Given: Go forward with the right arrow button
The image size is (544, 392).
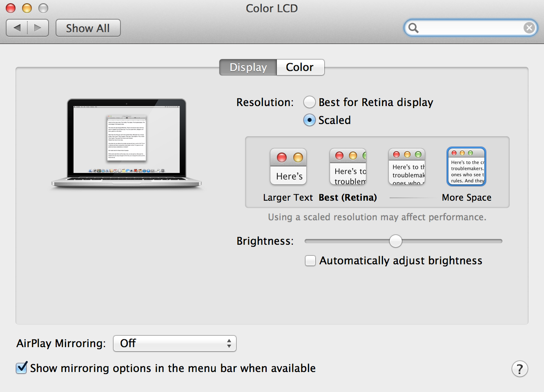Looking at the screenshot, I should pyautogui.click(x=38, y=28).
